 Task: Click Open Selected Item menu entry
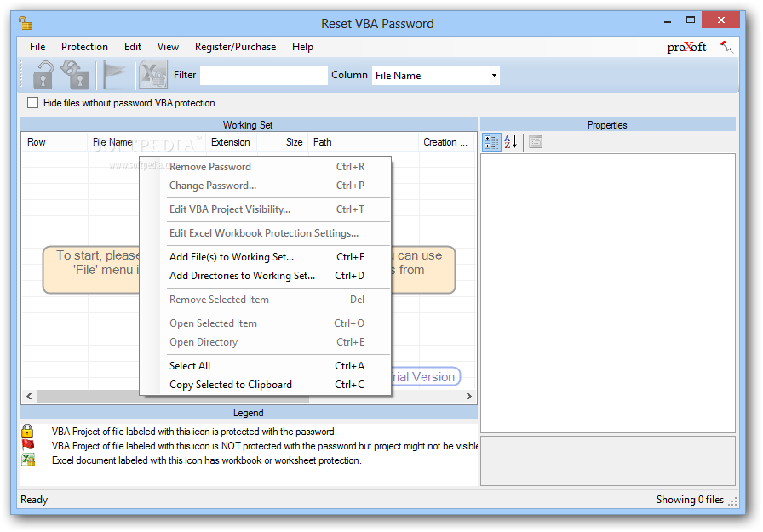pos(265,323)
